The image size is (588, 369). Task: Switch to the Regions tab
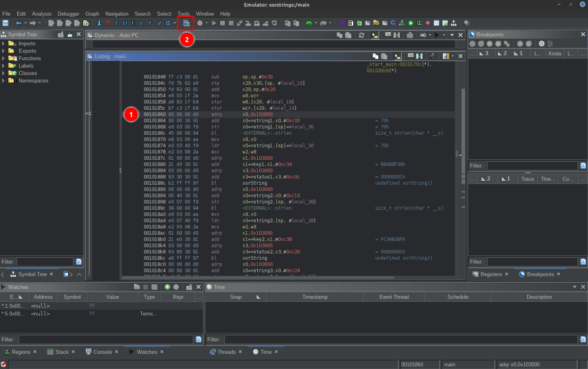click(x=21, y=352)
